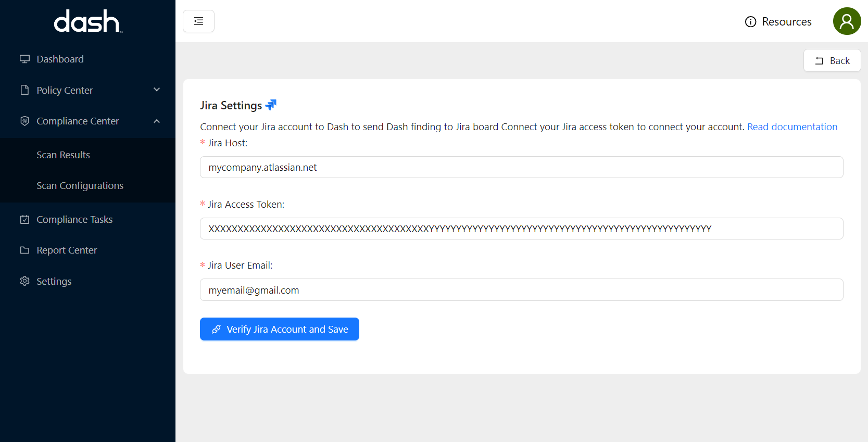
Task: Click the Jira logo next to heading
Action: 271,105
